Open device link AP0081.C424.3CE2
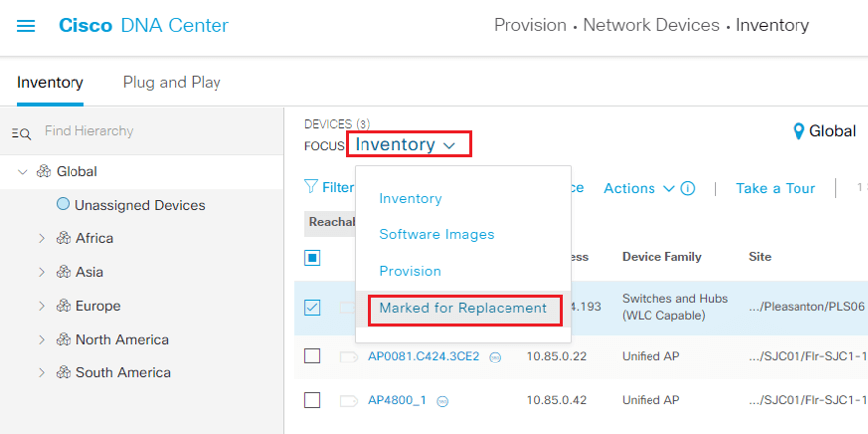This screenshot has height=434, width=868. 424,356
